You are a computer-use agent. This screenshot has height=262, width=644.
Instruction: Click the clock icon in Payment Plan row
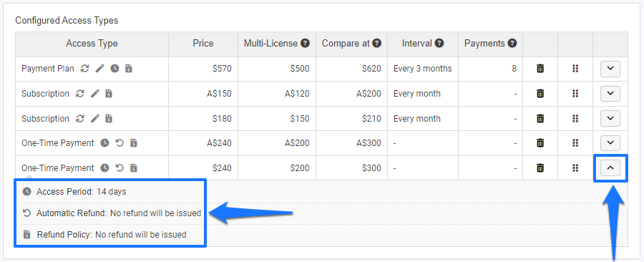point(114,69)
